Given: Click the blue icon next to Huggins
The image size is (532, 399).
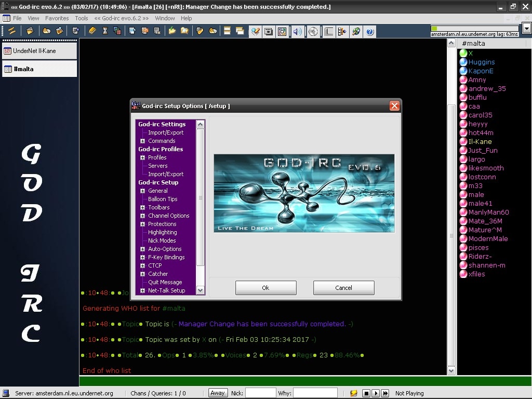Looking at the screenshot, I should pyautogui.click(x=463, y=62).
